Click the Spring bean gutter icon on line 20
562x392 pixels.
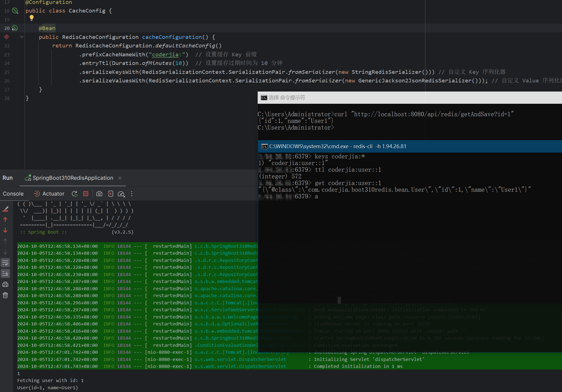point(15,28)
